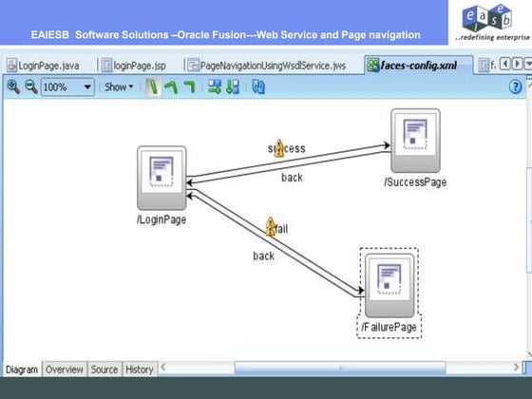Click the 'back' label near FailurePage arrow

pos(264,256)
